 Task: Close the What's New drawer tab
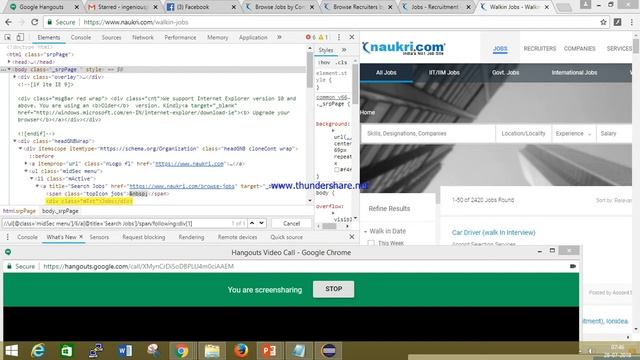click(x=81, y=237)
